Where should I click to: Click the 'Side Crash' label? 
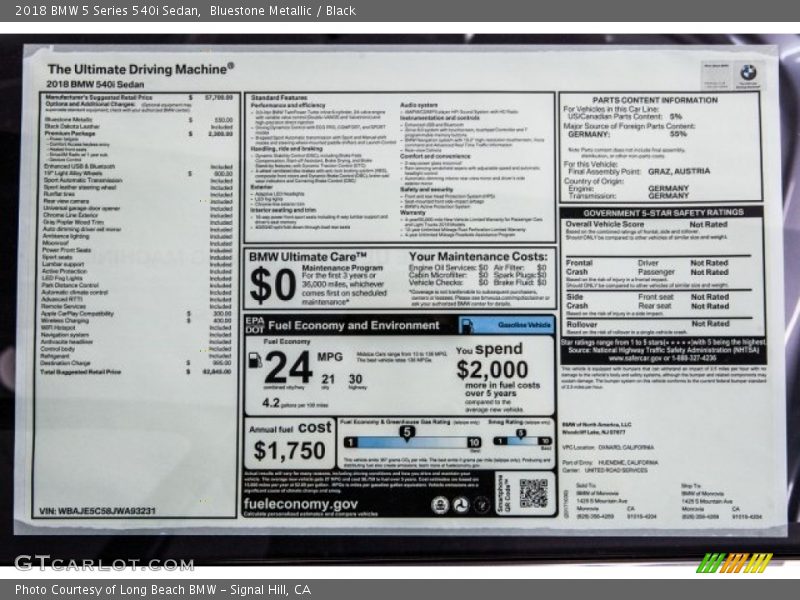(x=577, y=302)
